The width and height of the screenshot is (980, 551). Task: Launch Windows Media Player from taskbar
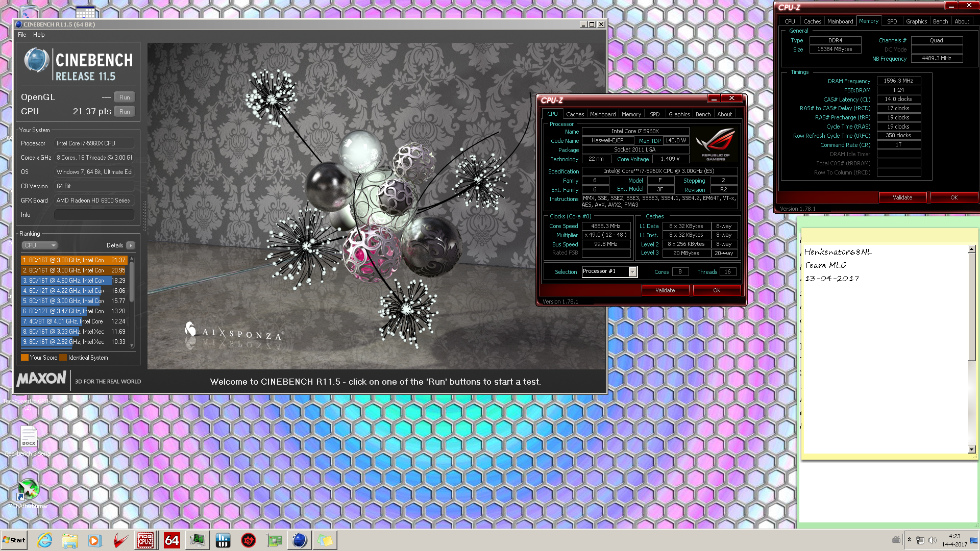tap(95, 540)
